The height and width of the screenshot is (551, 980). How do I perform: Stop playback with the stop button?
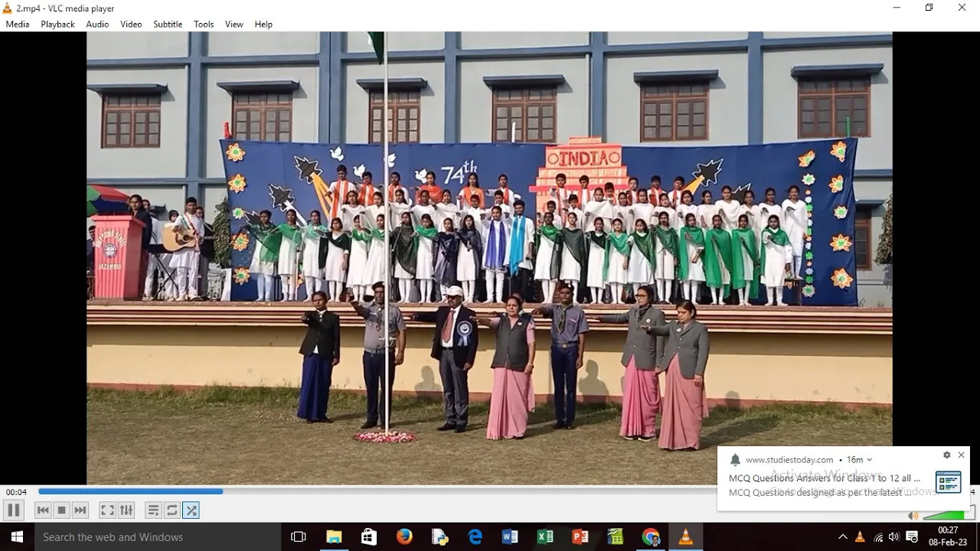tap(62, 510)
